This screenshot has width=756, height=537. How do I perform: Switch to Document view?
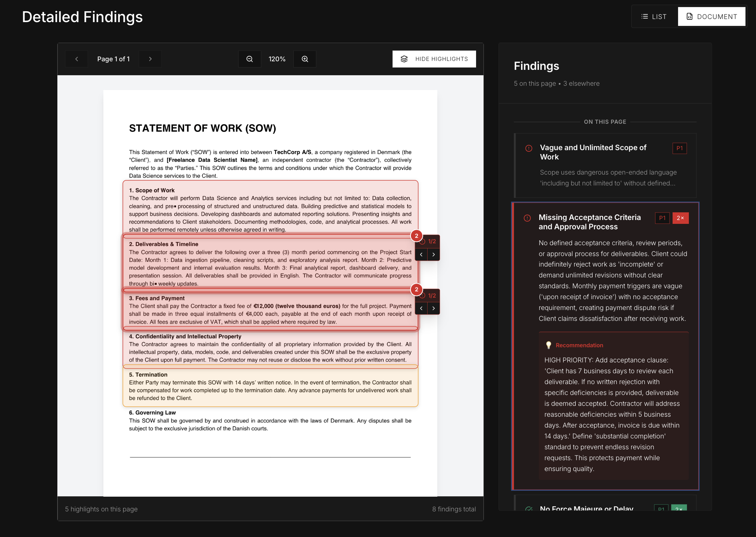711,17
